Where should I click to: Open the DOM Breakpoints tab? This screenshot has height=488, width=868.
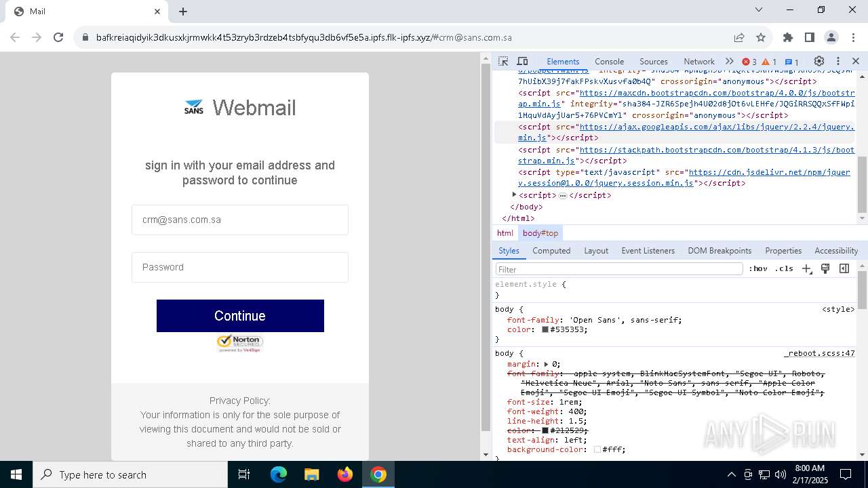719,251
